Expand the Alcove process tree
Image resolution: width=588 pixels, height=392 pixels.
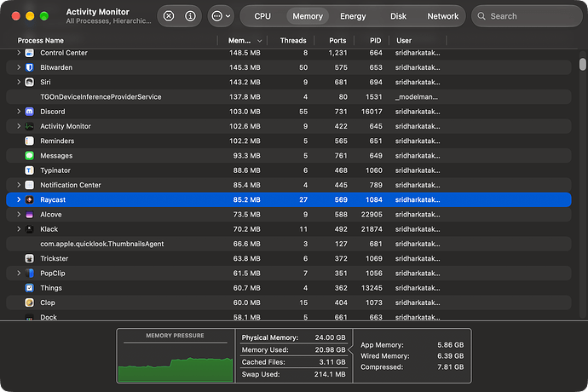click(19, 215)
